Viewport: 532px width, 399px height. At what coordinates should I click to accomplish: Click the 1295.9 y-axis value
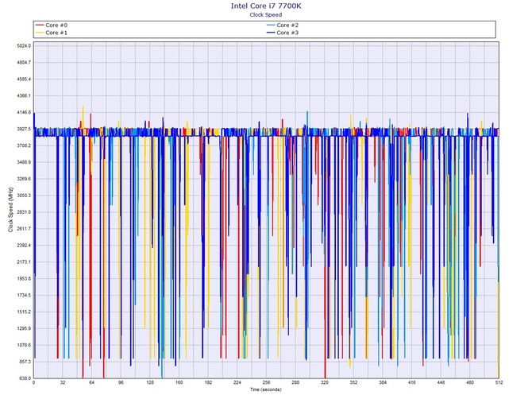(x=24, y=329)
